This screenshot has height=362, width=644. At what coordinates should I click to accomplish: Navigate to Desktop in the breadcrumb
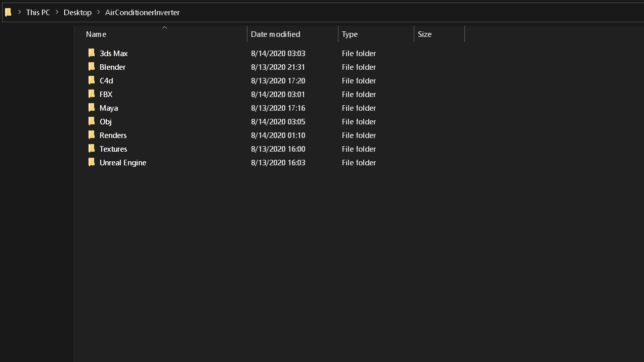click(77, 12)
